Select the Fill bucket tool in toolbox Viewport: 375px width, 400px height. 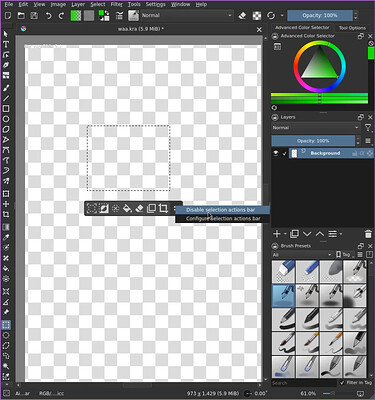(6, 268)
